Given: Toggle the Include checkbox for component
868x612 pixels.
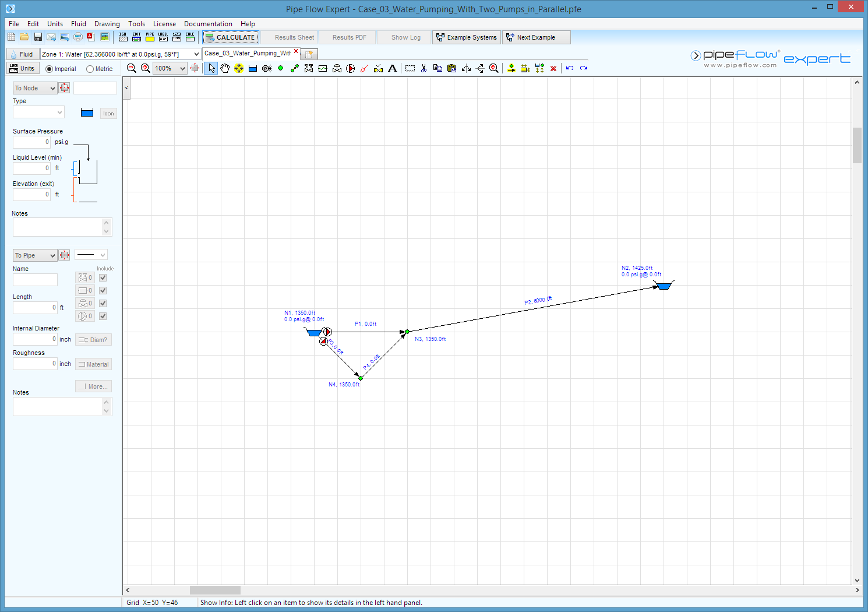Looking at the screenshot, I should click(x=103, y=291).
